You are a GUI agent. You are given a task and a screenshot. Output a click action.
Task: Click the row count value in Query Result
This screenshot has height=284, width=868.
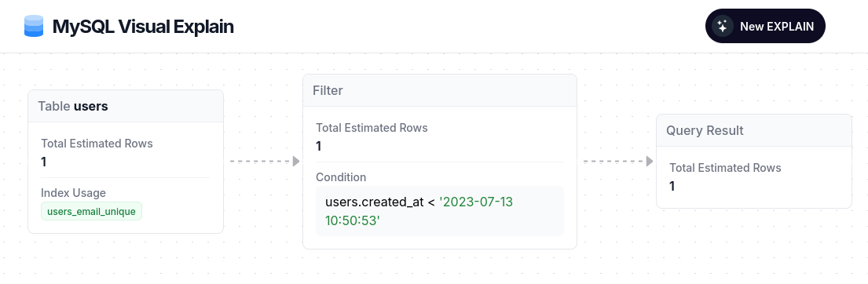point(672,186)
